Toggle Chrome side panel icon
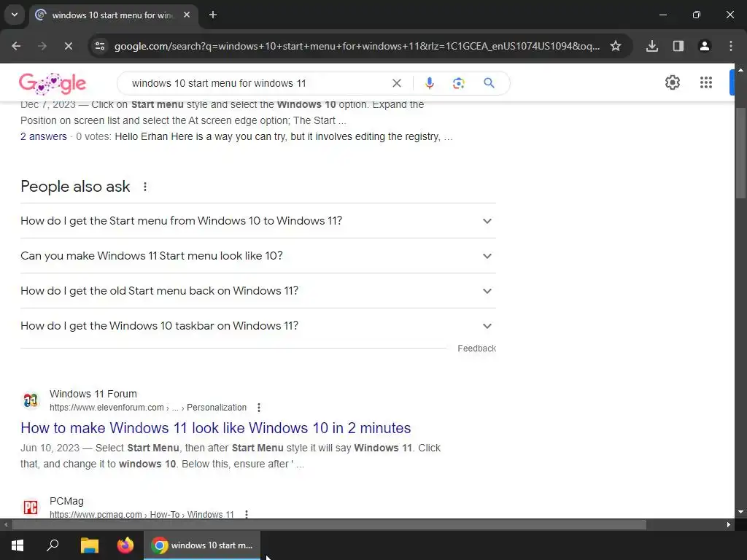The height and width of the screenshot is (560, 747). [x=678, y=46]
